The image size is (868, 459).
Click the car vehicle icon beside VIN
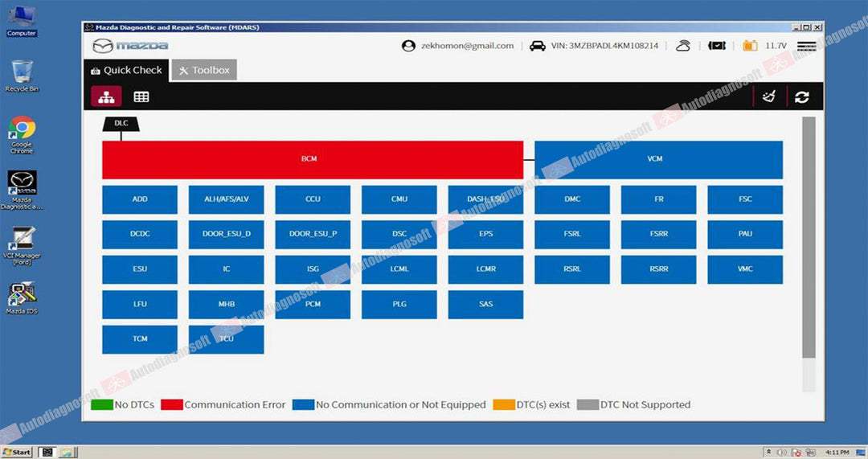pos(538,45)
